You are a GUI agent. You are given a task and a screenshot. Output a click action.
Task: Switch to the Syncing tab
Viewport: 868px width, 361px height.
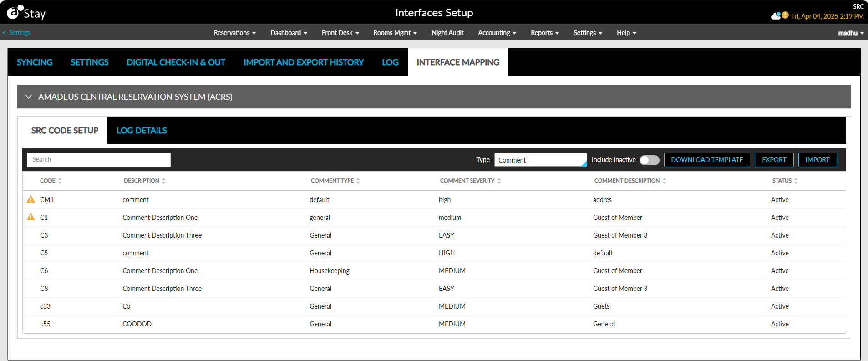(35, 62)
